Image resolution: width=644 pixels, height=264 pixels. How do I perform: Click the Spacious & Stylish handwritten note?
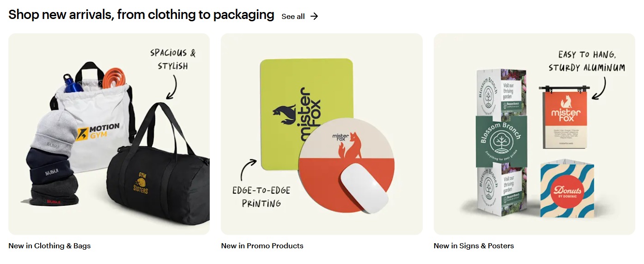[173, 59]
